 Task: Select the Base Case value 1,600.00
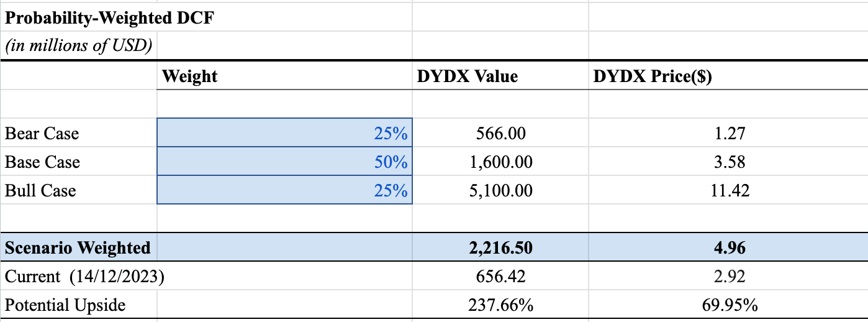coord(500,162)
